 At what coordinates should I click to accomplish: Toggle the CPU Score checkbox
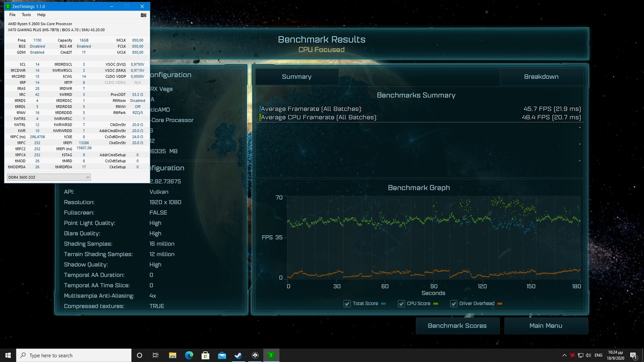tap(401, 304)
